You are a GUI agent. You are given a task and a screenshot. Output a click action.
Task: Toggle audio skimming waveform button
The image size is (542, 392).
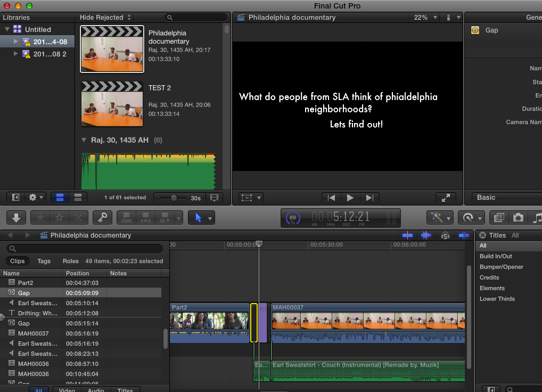point(426,235)
